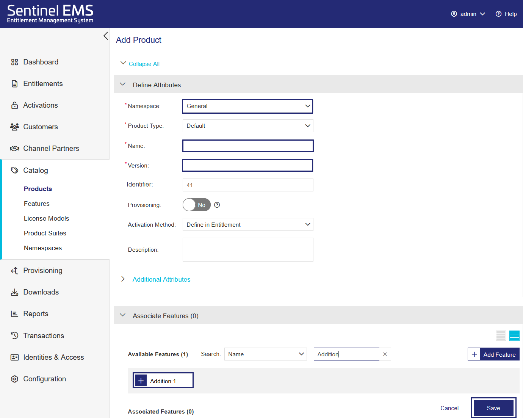
Task: Open the Namespace dropdown
Action: point(247,106)
